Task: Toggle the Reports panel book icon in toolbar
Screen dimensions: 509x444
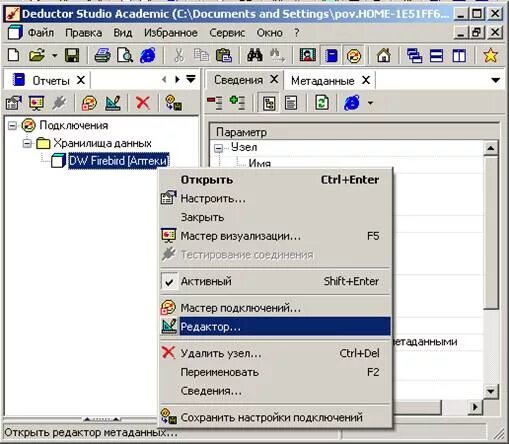Action: click(331, 55)
